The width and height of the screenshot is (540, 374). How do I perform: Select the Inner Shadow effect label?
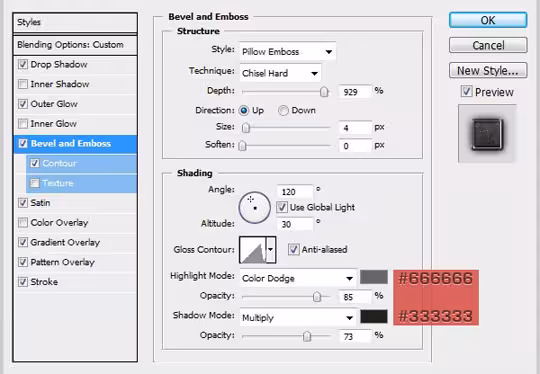[x=60, y=84]
